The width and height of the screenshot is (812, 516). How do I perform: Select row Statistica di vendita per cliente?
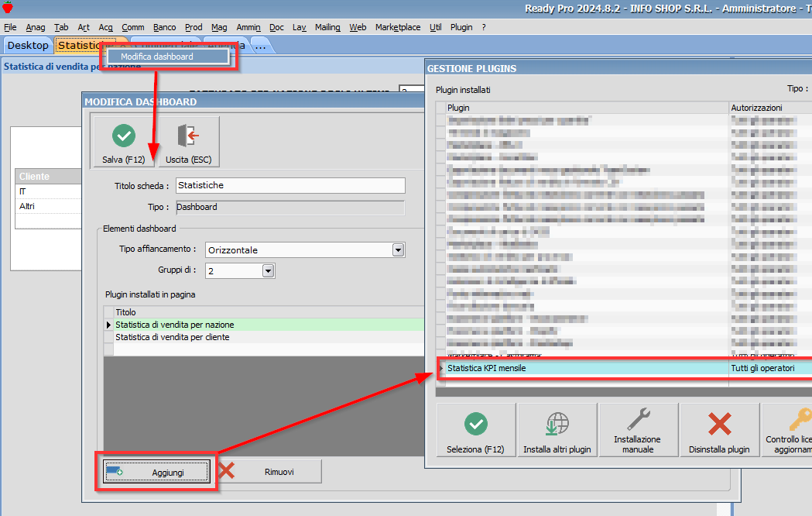(269, 337)
